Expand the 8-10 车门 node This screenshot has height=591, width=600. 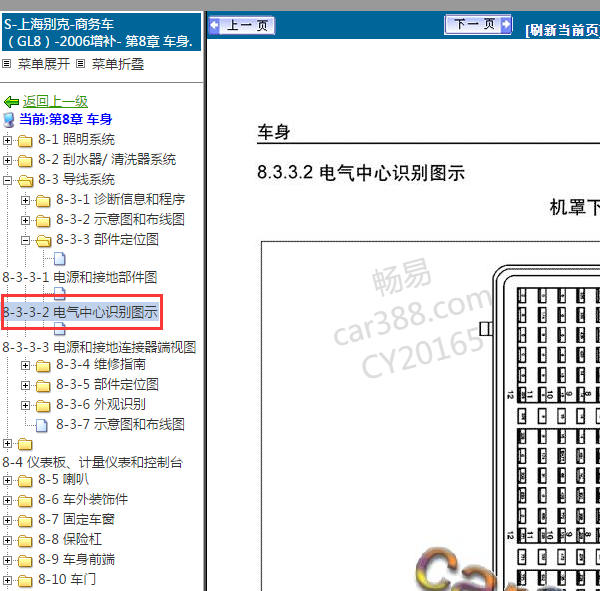pyautogui.click(x=7, y=580)
